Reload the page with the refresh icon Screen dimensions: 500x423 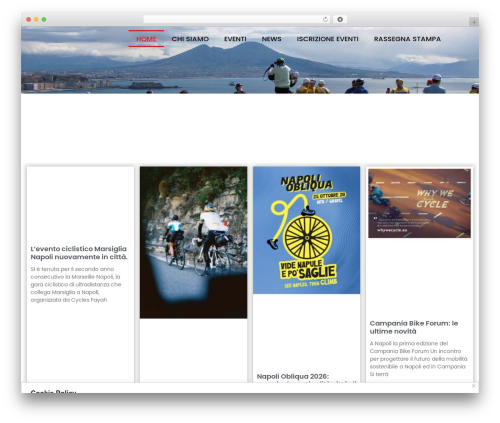(x=325, y=20)
